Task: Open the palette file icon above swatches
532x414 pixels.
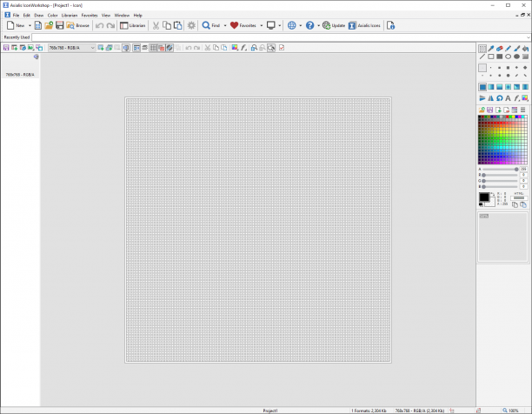Action: (482, 110)
